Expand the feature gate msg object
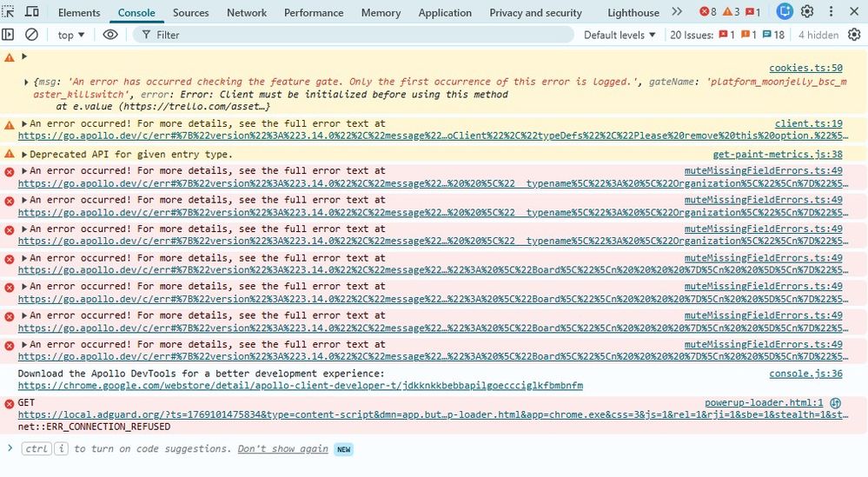Image resolution: width=868 pixels, height=477 pixels. (x=26, y=82)
